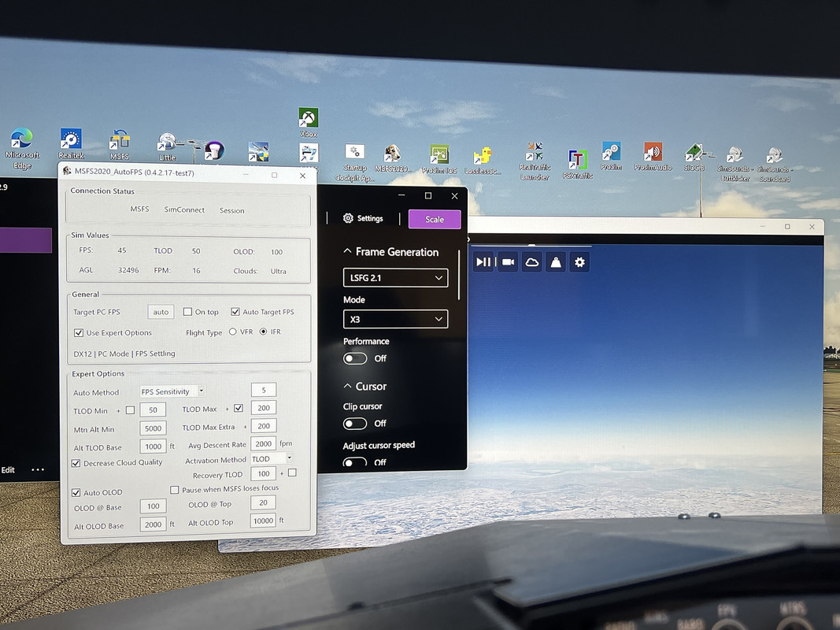Uncheck the Auto OLOD checkbox
The width and height of the screenshot is (840, 630).
[76, 492]
